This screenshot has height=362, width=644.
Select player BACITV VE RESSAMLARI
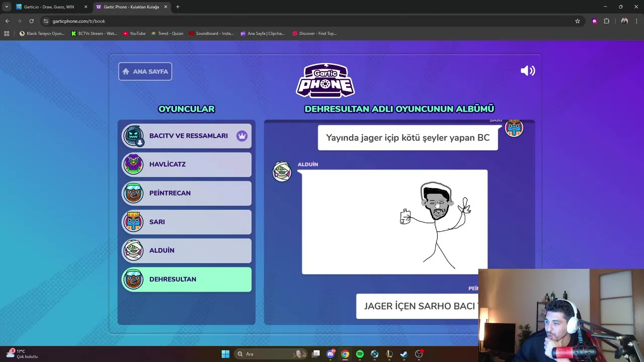tap(187, 136)
